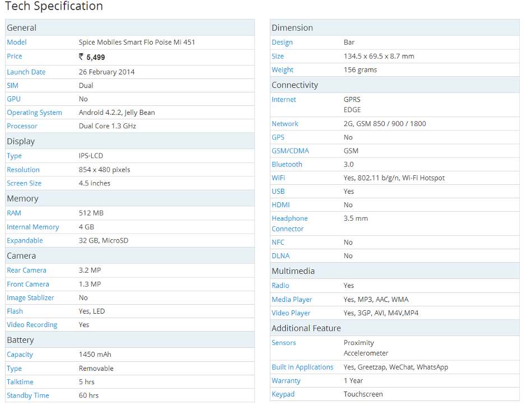532x410 pixels.
Task: Select the Radio link
Action: click(280, 286)
